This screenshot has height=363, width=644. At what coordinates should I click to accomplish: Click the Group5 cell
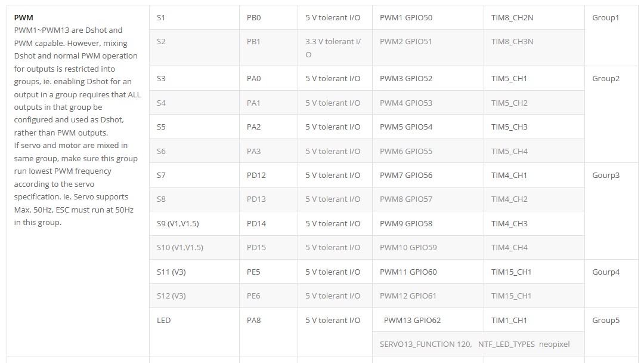tap(611, 332)
